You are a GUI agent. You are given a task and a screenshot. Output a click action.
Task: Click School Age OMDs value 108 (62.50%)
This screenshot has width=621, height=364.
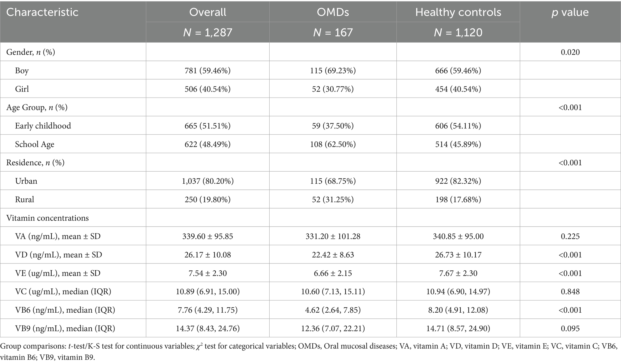[333, 144]
